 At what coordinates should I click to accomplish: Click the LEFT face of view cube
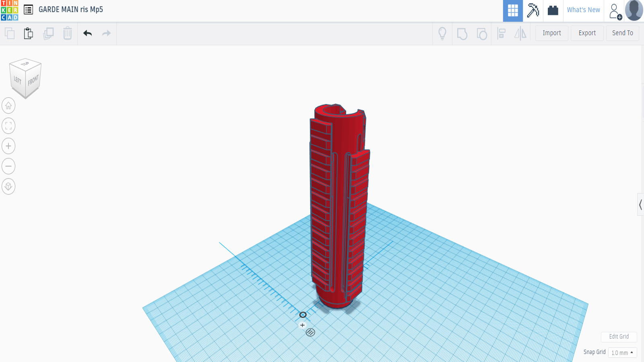[x=18, y=80]
